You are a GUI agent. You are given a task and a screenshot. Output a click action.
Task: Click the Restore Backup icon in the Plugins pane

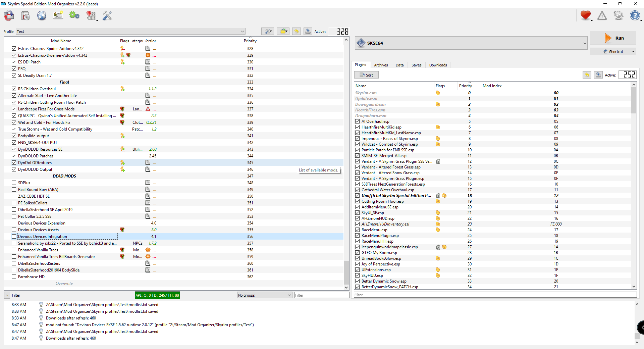pyautogui.click(x=587, y=75)
